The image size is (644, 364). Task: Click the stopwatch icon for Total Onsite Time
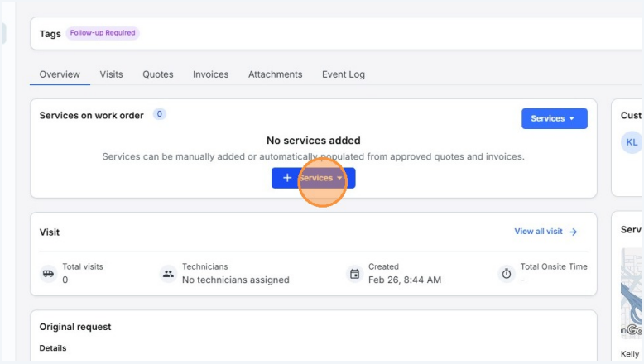(x=507, y=274)
